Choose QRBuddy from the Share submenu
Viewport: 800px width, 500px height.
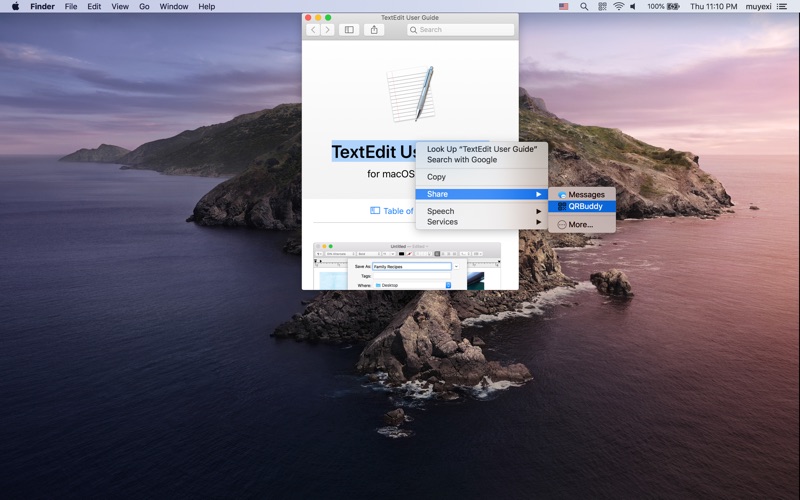point(585,207)
